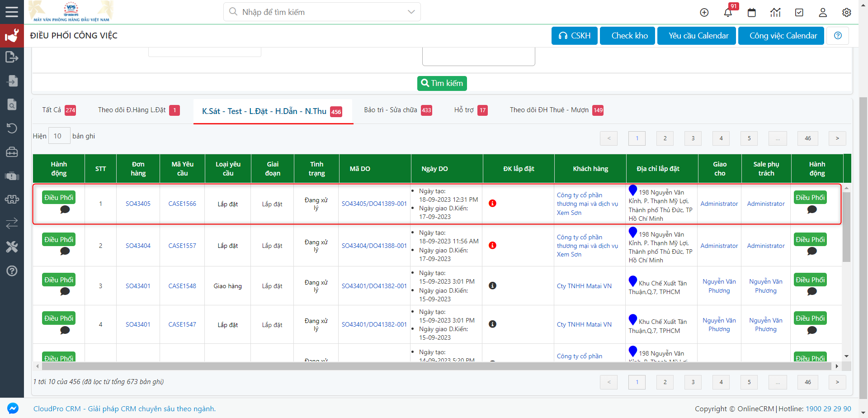The height and width of the screenshot is (418, 868).
Task: Open DO link SO43401/DO41382-001 in row 3
Action: point(374,286)
